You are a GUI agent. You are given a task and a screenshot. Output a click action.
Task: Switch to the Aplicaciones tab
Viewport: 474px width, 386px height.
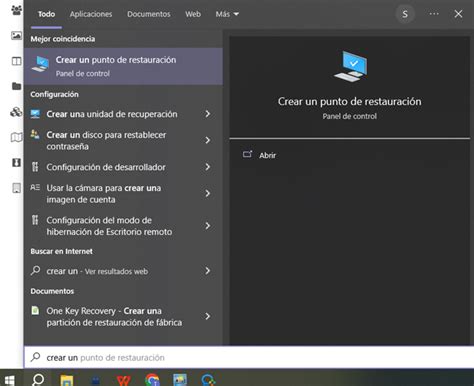tap(91, 14)
